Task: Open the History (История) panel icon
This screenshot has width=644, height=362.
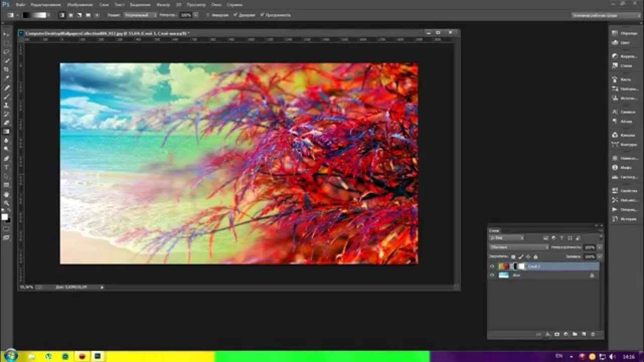Action: (615, 219)
